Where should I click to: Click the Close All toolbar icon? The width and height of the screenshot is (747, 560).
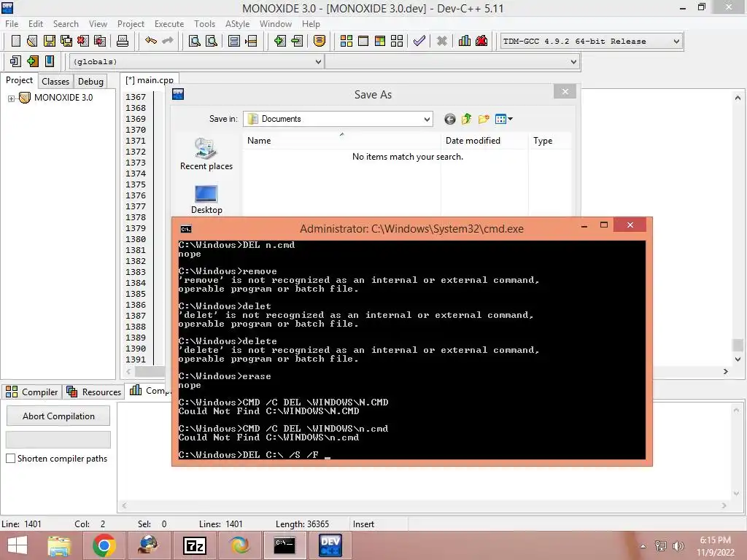point(100,41)
